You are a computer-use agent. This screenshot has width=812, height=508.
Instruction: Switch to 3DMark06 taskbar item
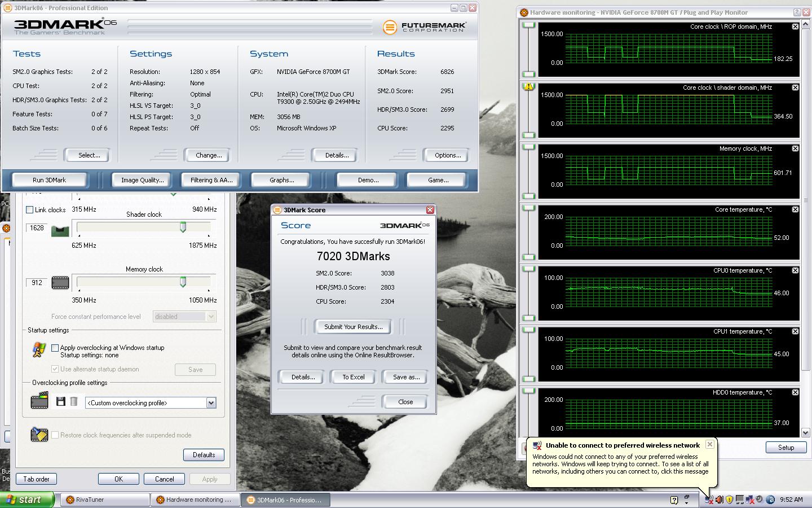coord(285,500)
